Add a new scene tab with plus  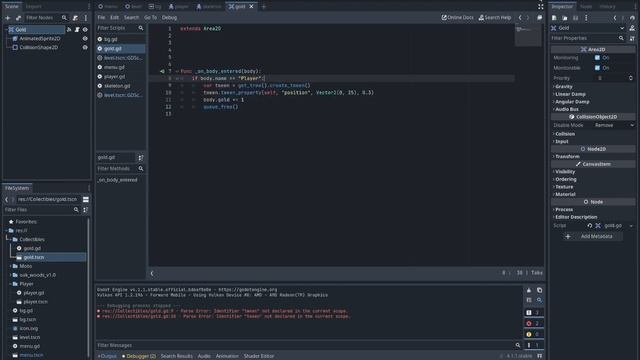[263, 7]
